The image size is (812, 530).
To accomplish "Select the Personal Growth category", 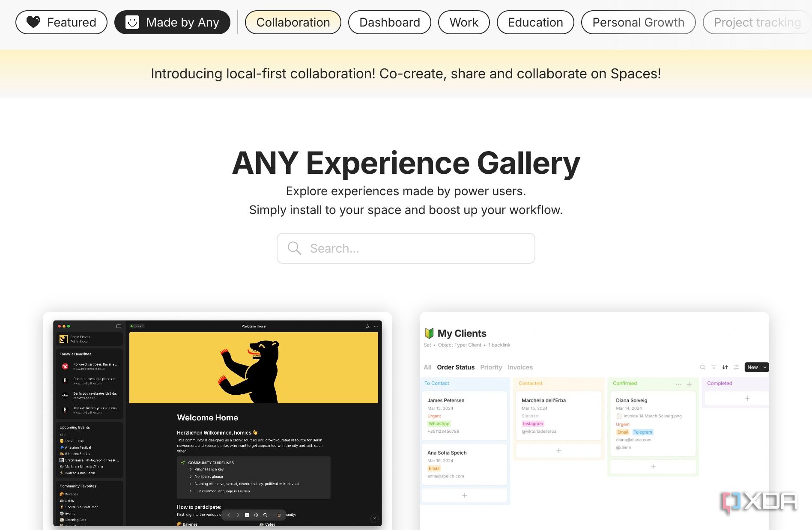I will coord(638,22).
